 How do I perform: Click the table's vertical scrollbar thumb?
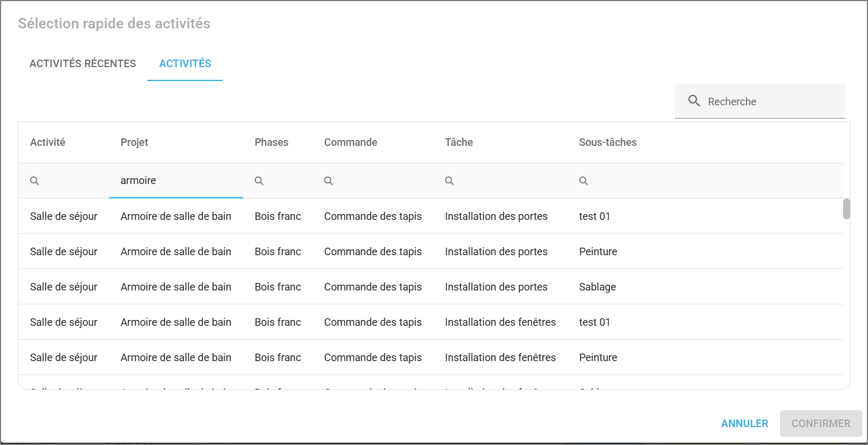(x=847, y=209)
